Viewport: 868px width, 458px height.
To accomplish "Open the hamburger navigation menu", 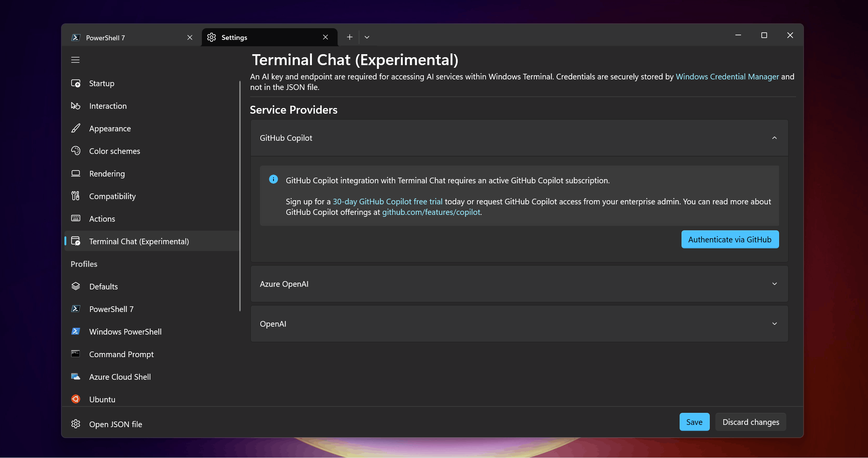I will pyautogui.click(x=75, y=59).
